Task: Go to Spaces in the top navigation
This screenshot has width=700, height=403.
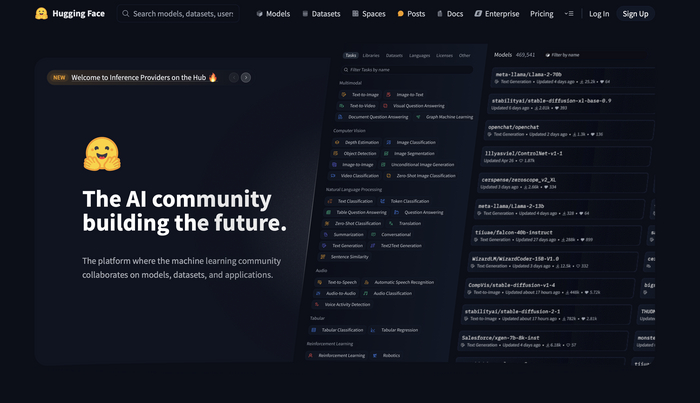Action: [369, 14]
